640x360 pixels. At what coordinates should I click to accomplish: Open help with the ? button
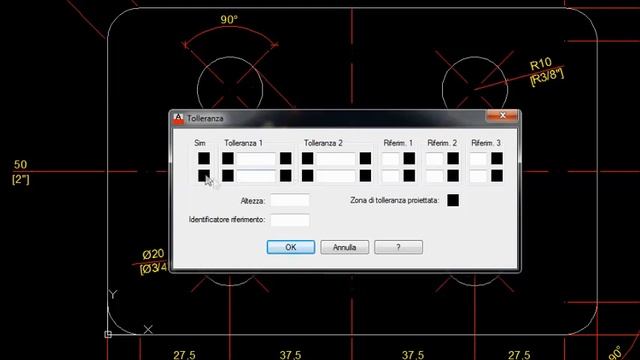pos(398,247)
